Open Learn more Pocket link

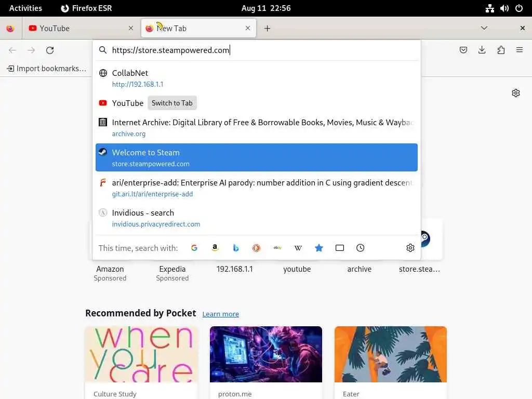point(220,314)
